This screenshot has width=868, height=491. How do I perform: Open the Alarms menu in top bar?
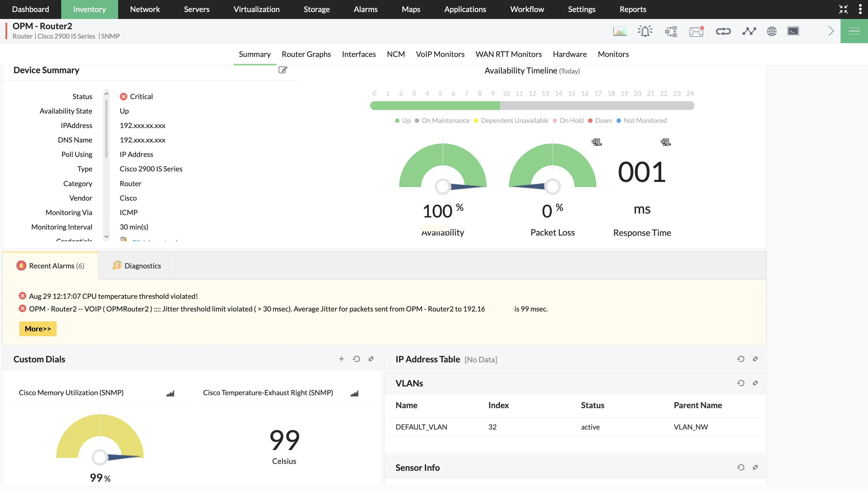[x=365, y=9]
